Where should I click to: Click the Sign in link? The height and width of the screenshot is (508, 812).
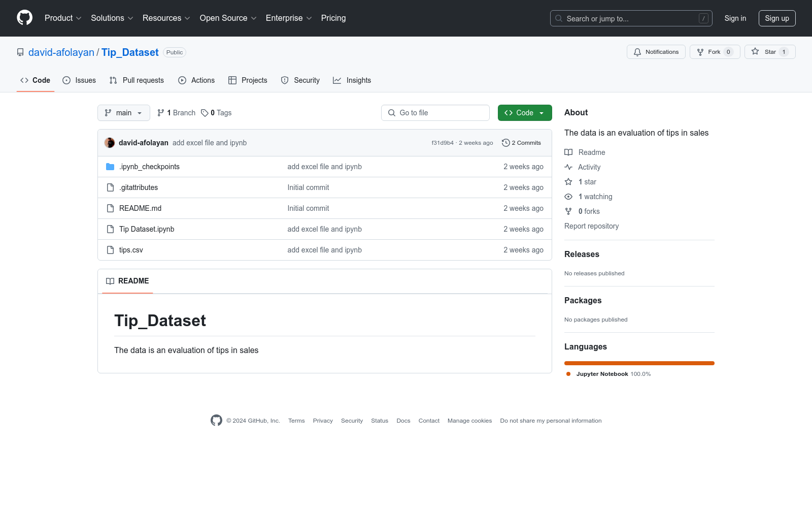tap(735, 18)
